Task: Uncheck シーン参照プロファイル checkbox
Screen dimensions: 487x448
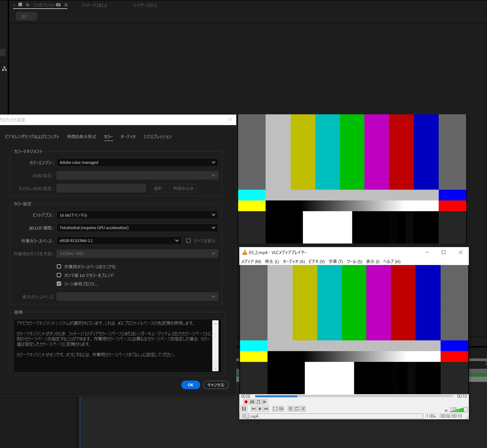Action: click(59, 284)
